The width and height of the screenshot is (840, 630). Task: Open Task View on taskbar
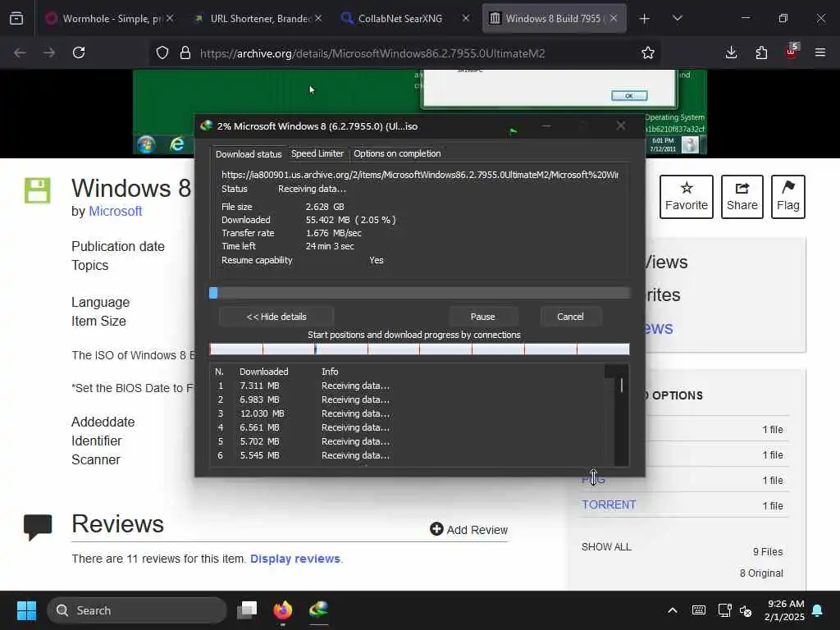[247, 610]
